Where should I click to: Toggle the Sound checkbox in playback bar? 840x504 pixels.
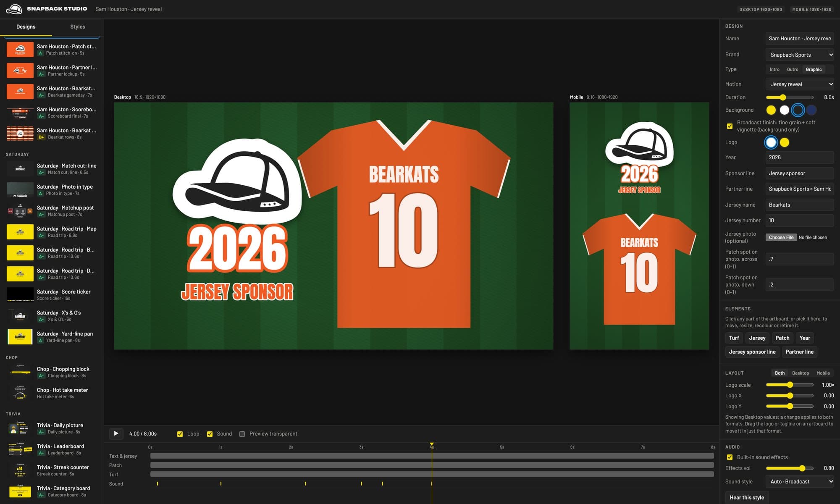tap(210, 434)
